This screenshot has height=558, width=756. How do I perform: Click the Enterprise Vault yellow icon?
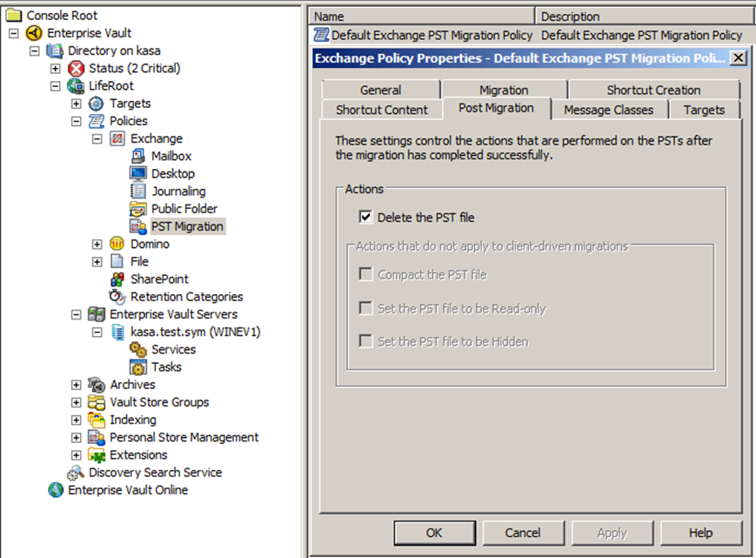click(34, 33)
